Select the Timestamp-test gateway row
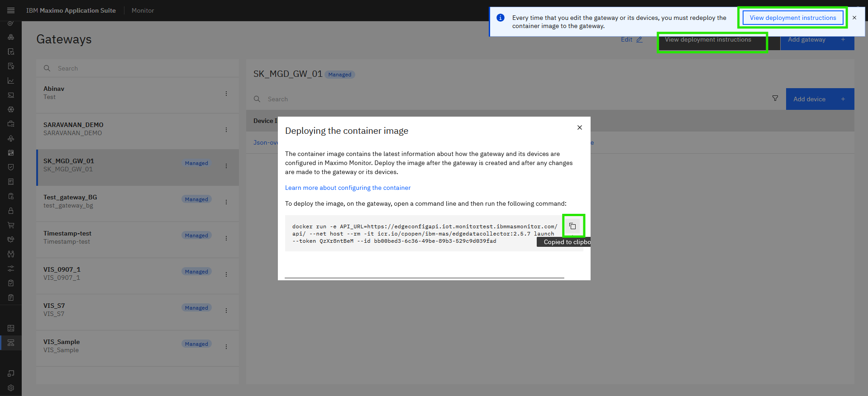This screenshot has width=868, height=396. tap(138, 240)
